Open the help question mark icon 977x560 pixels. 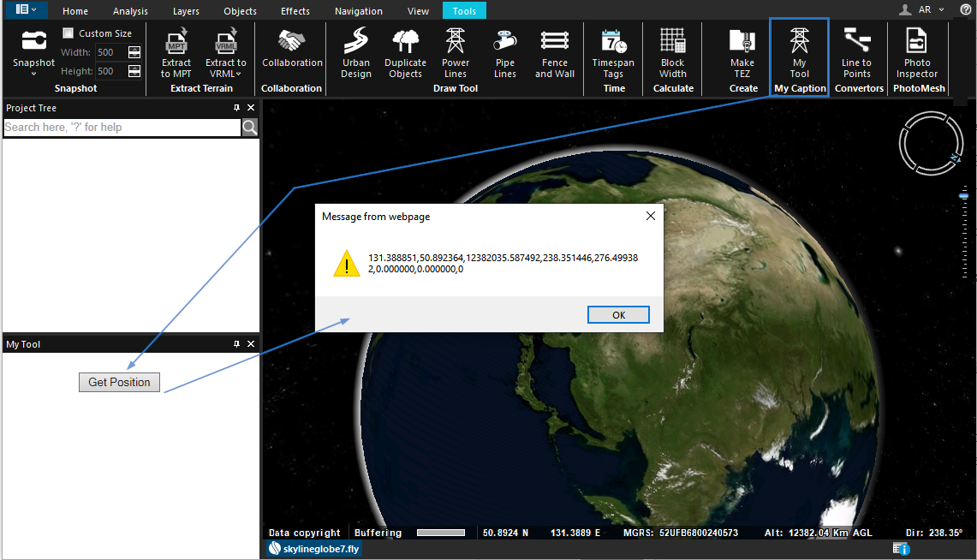(x=966, y=9)
